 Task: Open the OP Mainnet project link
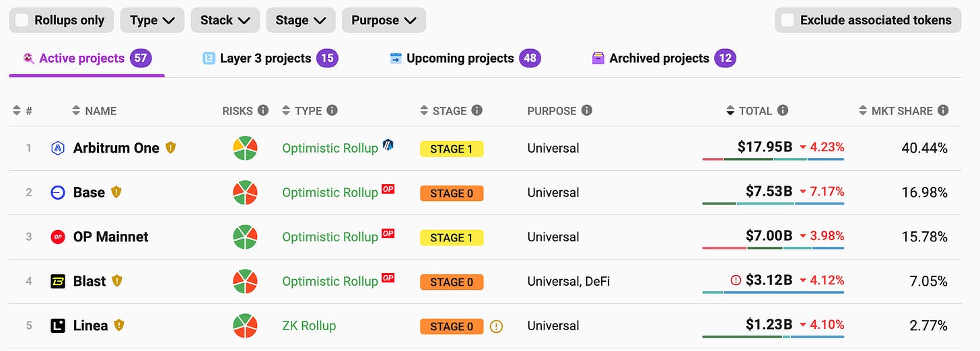(110, 237)
